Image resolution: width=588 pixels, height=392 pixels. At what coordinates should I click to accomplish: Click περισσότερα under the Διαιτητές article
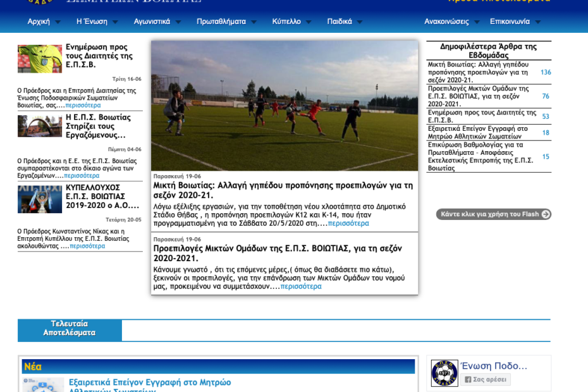pos(83,106)
